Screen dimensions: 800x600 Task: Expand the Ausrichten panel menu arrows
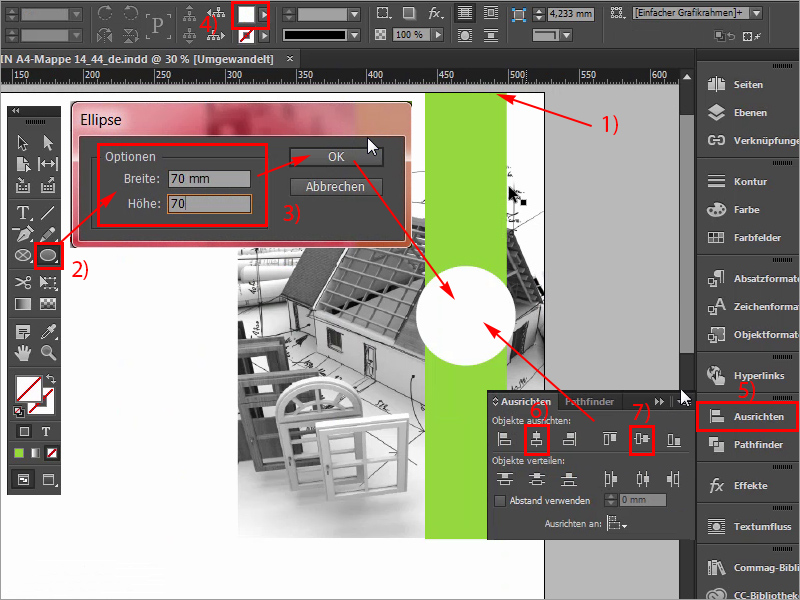point(658,402)
